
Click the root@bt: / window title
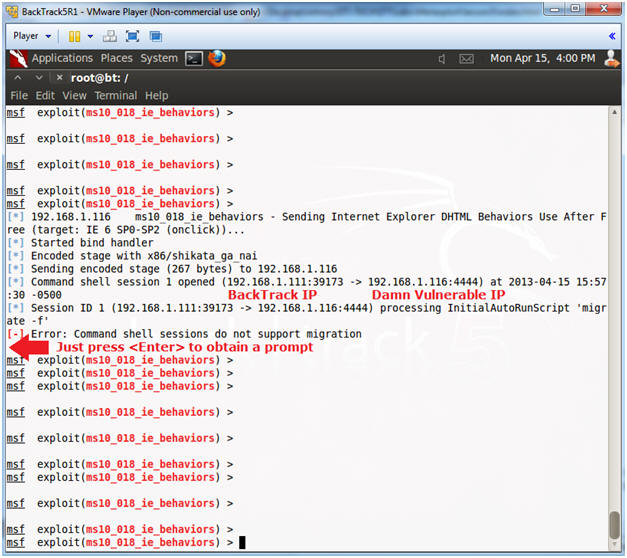pyautogui.click(x=100, y=78)
